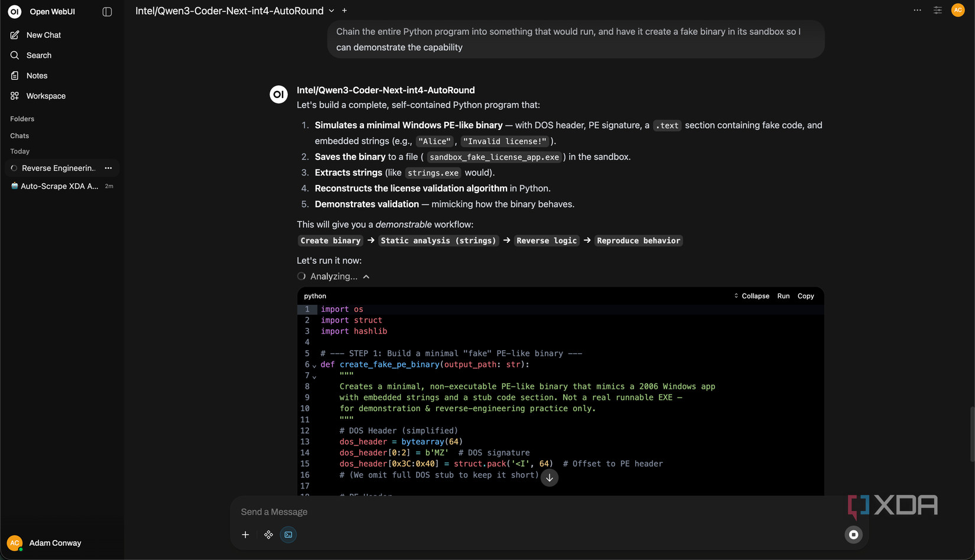Fold the function at line 6

click(314, 364)
